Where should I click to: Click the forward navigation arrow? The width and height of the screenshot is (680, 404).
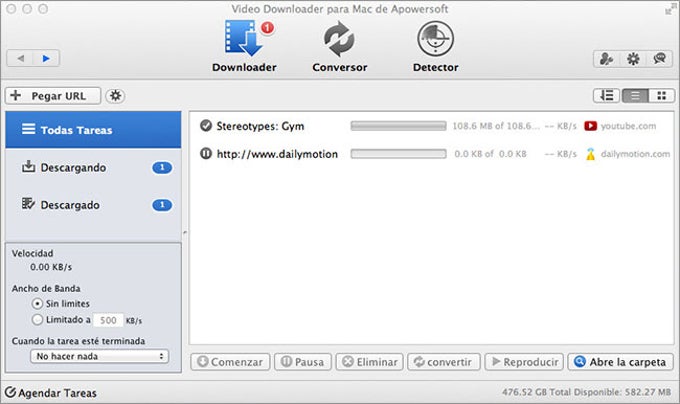[46, 58]
